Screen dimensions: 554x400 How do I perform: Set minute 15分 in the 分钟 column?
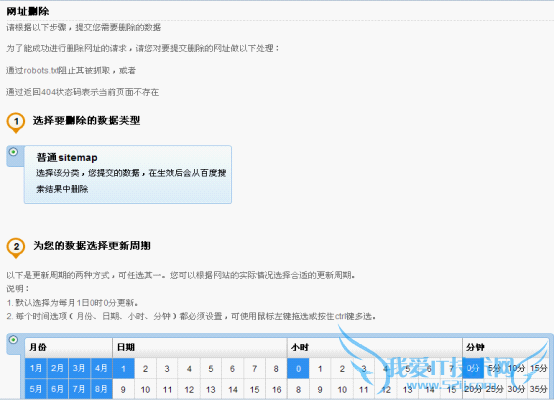538,368
